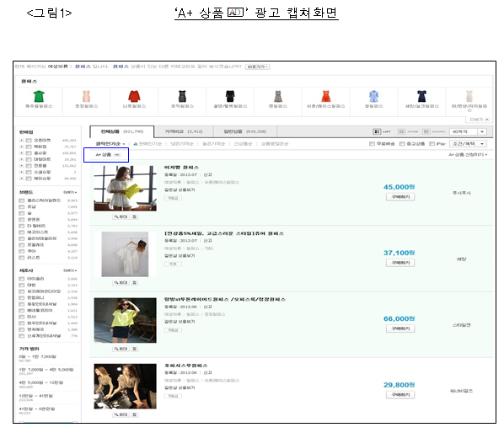Click 확대 zoom icon under 37,100원 product
504x438 pixels.
121,283
